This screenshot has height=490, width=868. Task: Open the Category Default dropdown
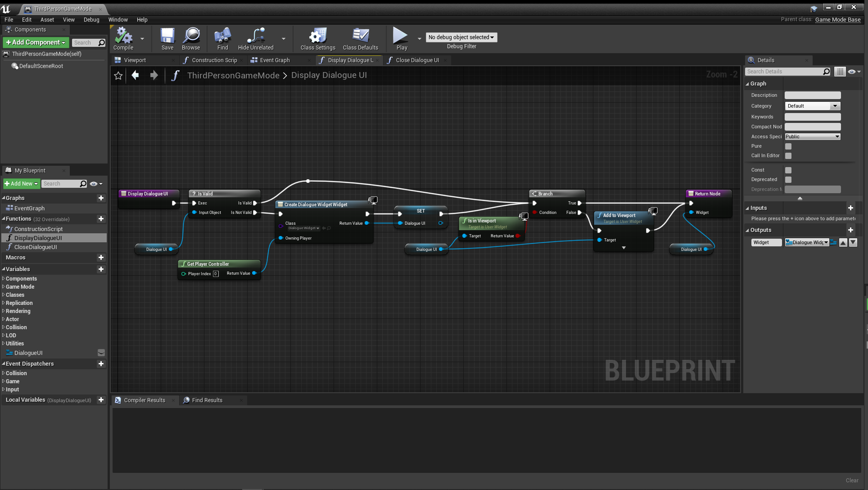pyautogui.click(x=812, y=106)
